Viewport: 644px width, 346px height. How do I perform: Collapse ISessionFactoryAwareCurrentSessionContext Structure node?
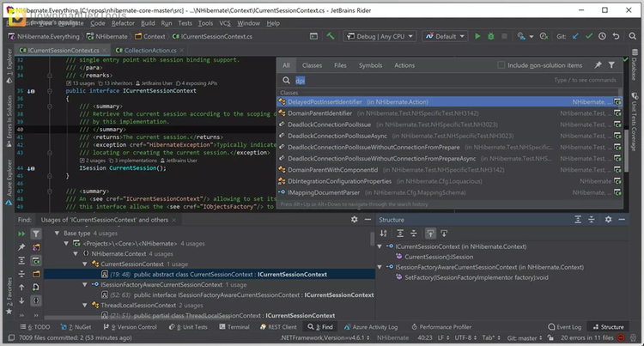pos(380,267)
